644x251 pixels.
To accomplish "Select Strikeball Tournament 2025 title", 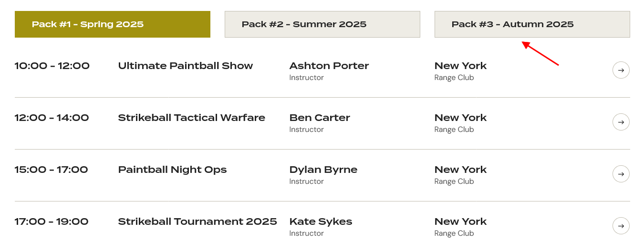I will (x=197, y=221).
